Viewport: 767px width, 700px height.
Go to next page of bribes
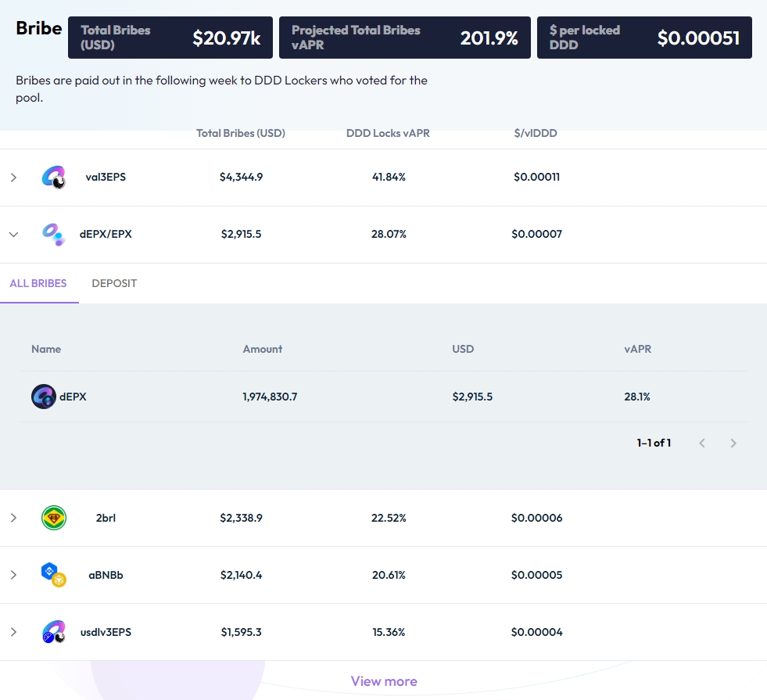pos(733,443)
